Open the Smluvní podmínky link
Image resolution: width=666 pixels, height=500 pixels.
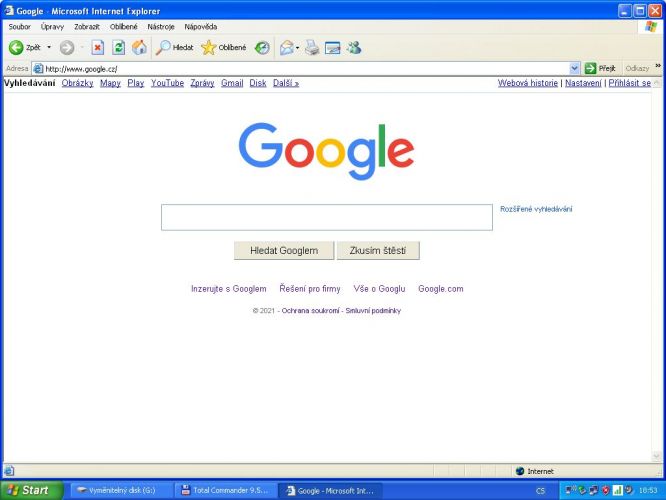point(373,311)
